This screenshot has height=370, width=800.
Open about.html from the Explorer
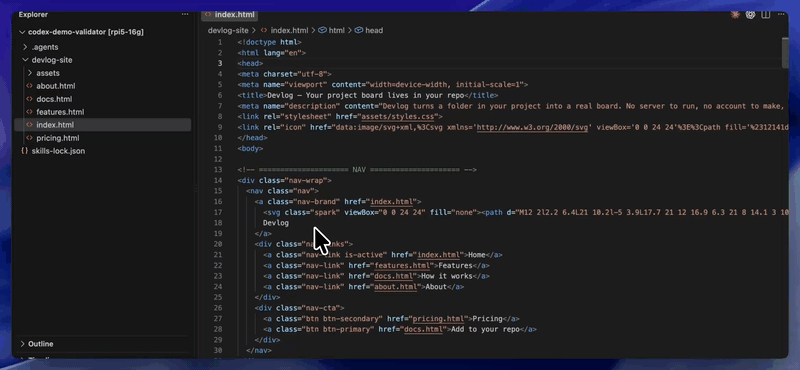(56, 86)
